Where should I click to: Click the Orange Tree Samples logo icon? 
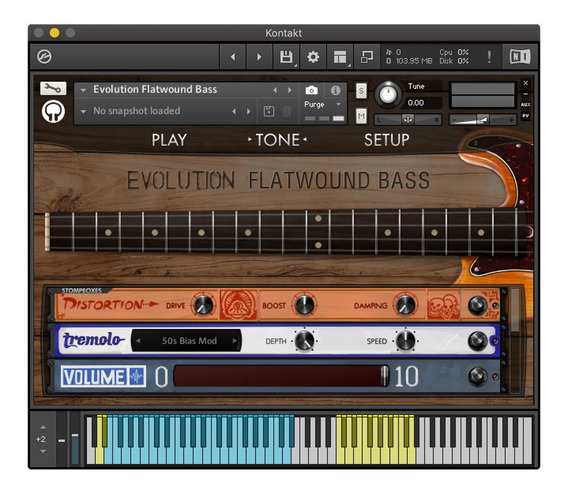point(53,112)
